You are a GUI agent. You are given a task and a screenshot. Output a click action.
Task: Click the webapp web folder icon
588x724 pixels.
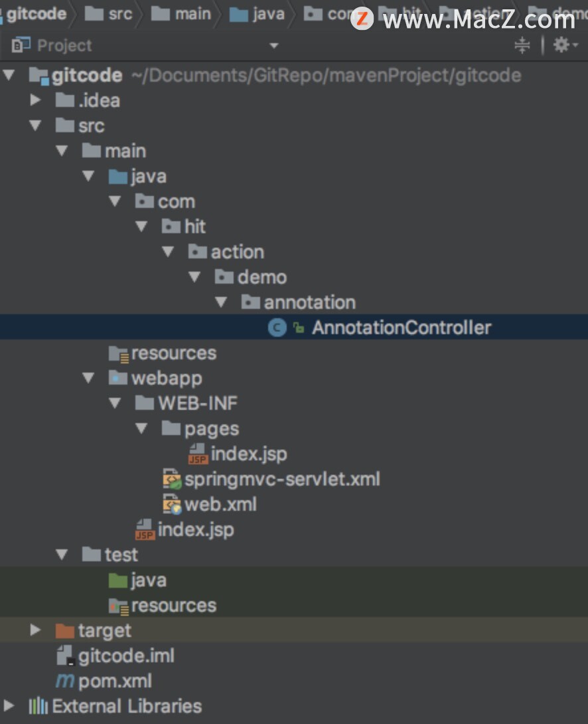click(x=118, y=378)
